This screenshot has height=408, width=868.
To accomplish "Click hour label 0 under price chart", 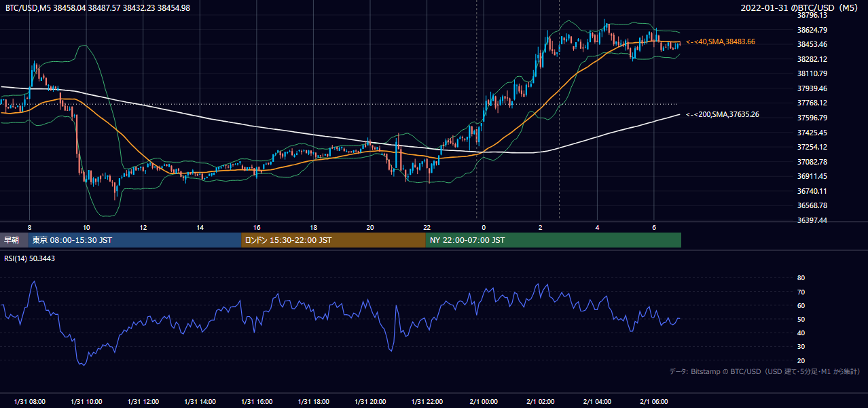I will (x=484, y=228).
